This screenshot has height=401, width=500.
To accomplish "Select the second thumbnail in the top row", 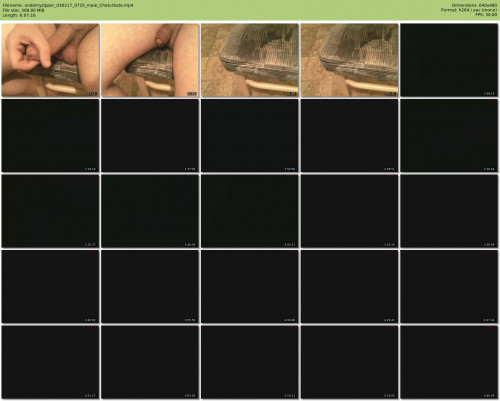I will tap(150, 60).
